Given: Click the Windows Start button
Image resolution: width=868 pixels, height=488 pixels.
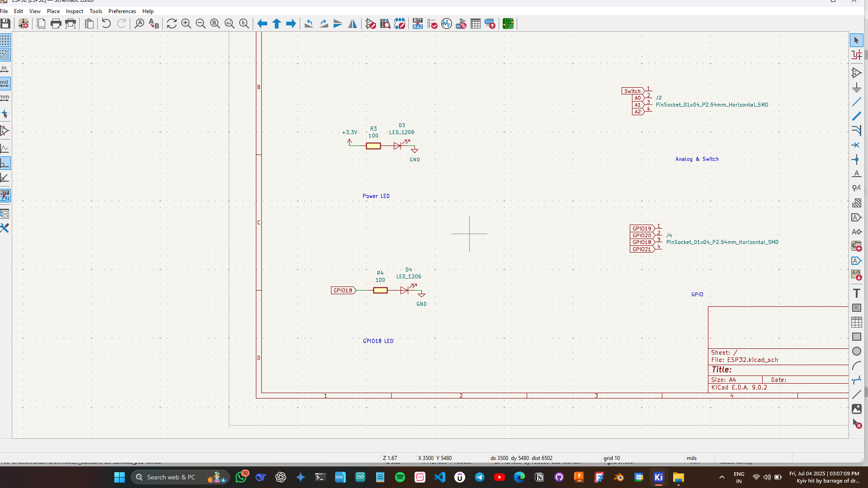Looking at the screenshot, I should (x=119, y=477).
